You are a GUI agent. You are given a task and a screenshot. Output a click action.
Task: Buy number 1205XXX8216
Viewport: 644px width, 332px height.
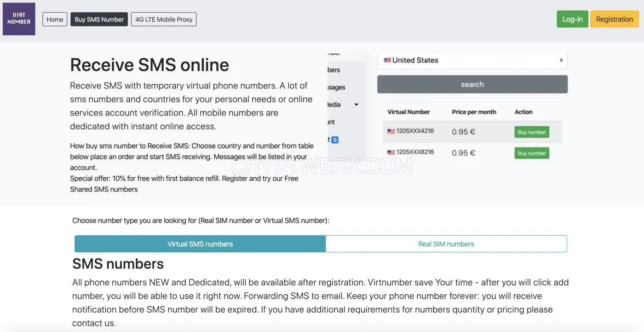[x=532, y=153]
